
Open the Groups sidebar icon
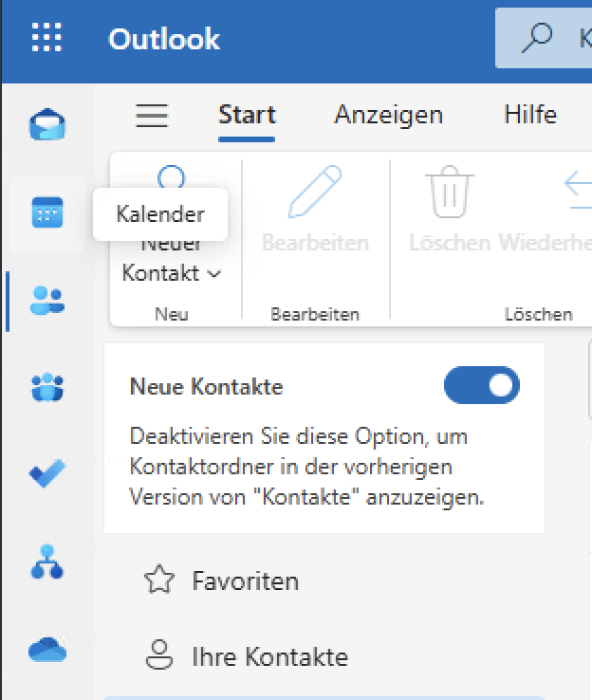[47, 387]
